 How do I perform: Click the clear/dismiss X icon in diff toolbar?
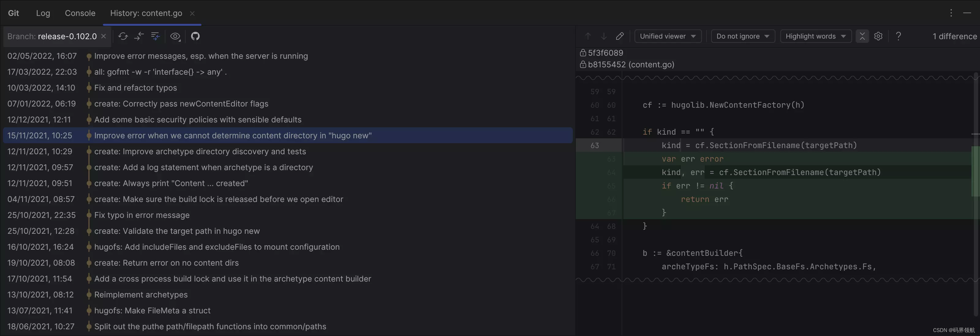(862, 36)
